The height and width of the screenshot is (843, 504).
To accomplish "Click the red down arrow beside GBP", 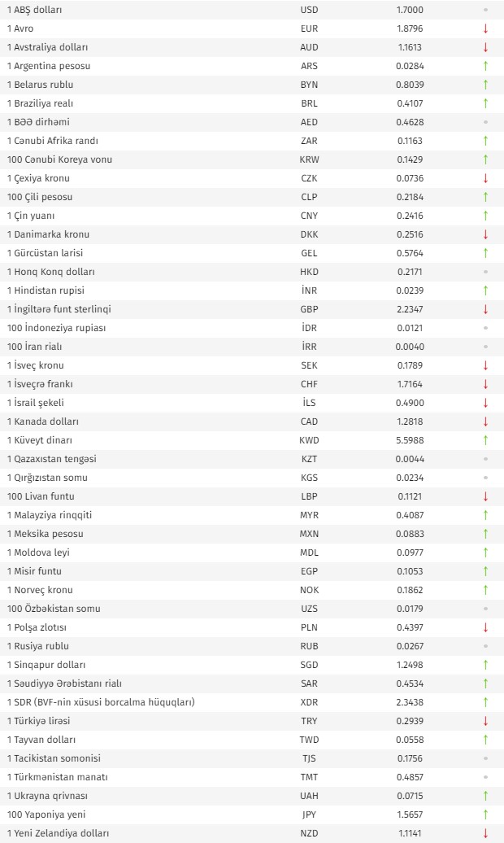I will [486, 309].
